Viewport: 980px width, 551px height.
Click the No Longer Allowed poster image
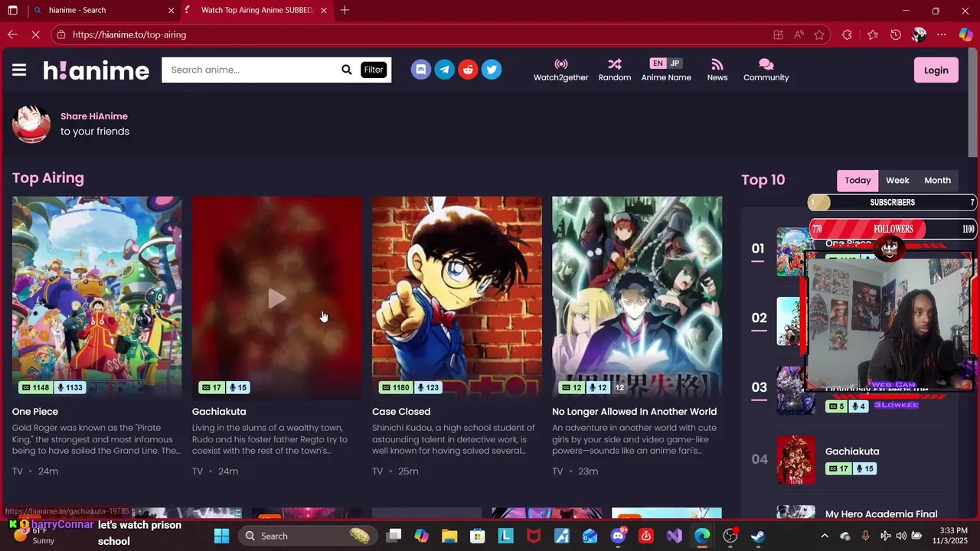coord(637,298)
